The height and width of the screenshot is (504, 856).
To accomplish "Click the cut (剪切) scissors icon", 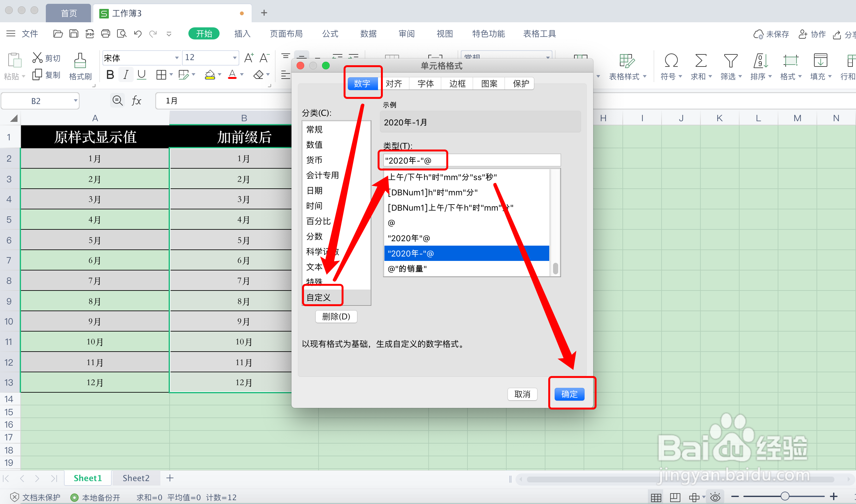I will pos(37,58).
